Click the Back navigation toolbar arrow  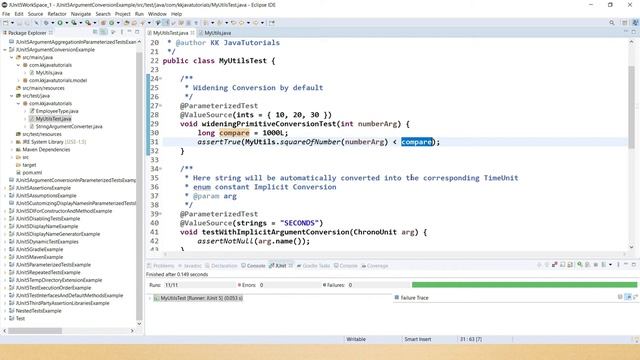(241, 23)
